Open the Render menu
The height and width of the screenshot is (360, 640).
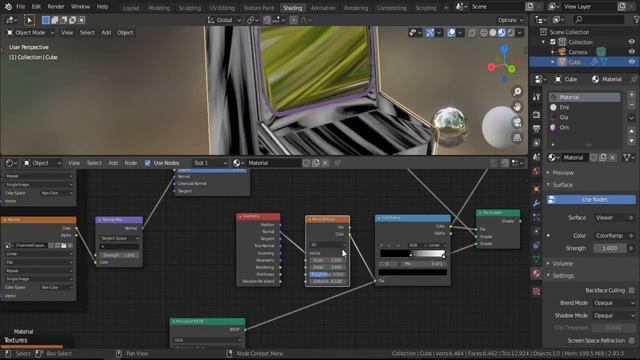(x=56, y=7)
